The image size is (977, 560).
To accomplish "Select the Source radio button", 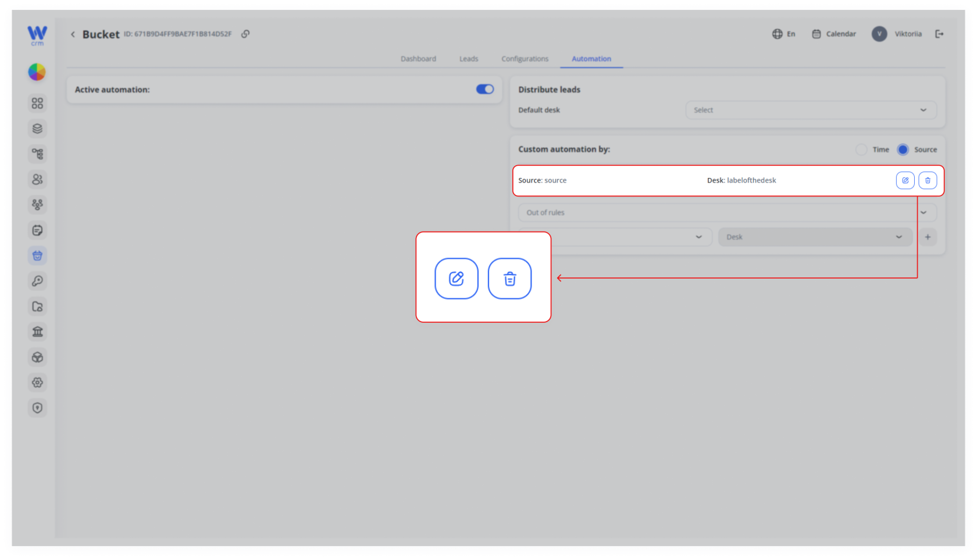I will (x=903, y=149).
